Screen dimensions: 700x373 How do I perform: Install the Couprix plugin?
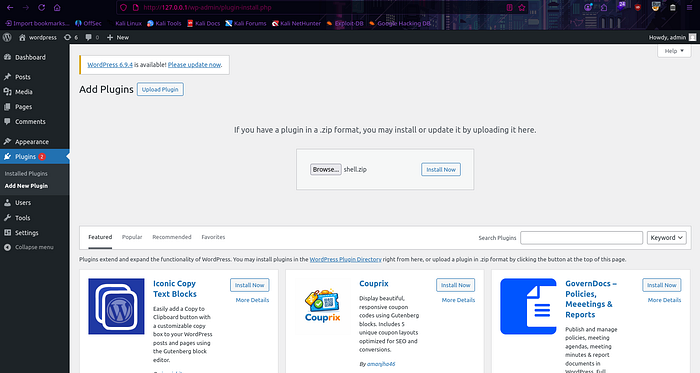pos(455,285)
